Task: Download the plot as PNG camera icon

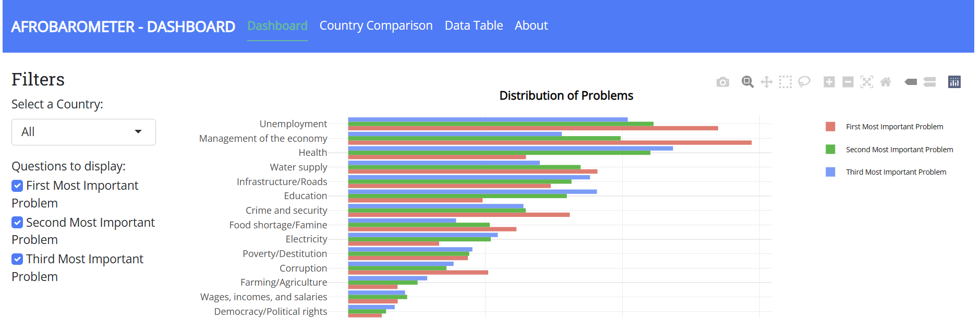Action: point(722,82)
